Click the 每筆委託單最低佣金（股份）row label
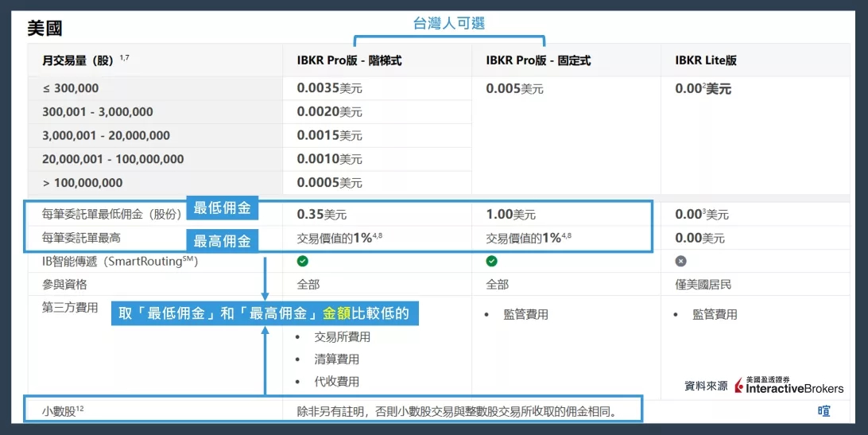Image resolution: width=868 pixels, height=435 pixels. point(112,215)
